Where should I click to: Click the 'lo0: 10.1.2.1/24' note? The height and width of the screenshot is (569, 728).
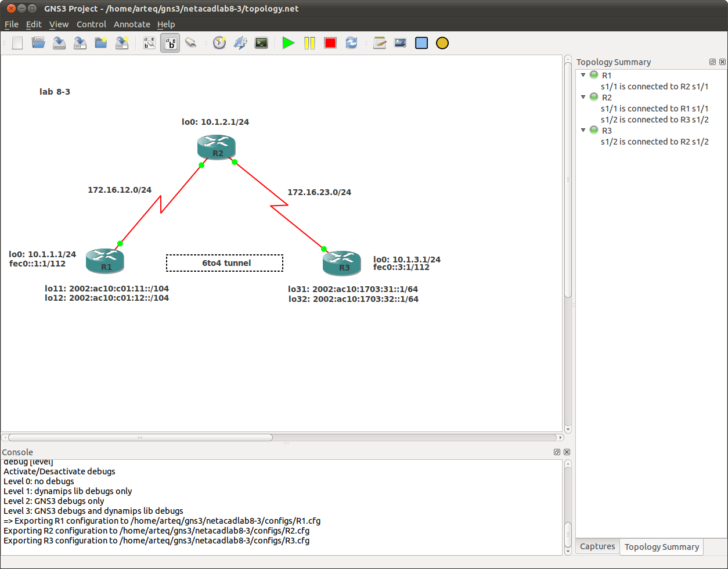(x=215, y=122)
